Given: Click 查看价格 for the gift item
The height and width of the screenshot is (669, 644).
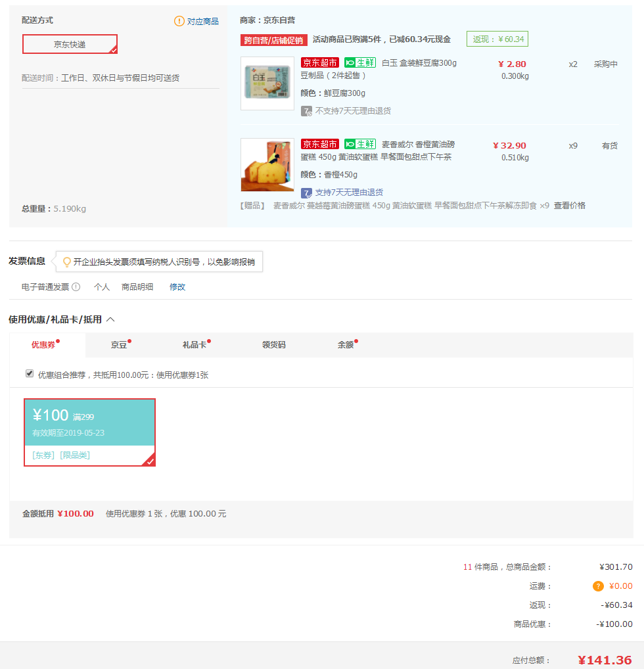Looking at the screenshot, I should tap(569, 206).
